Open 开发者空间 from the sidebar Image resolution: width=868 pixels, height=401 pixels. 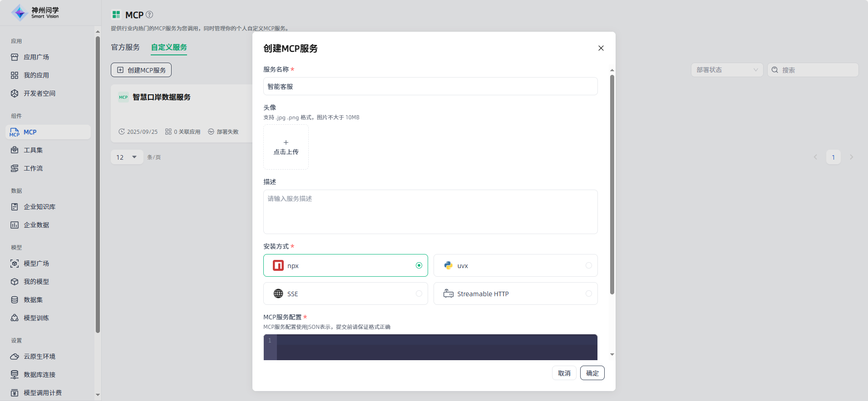tap(39, 93)
